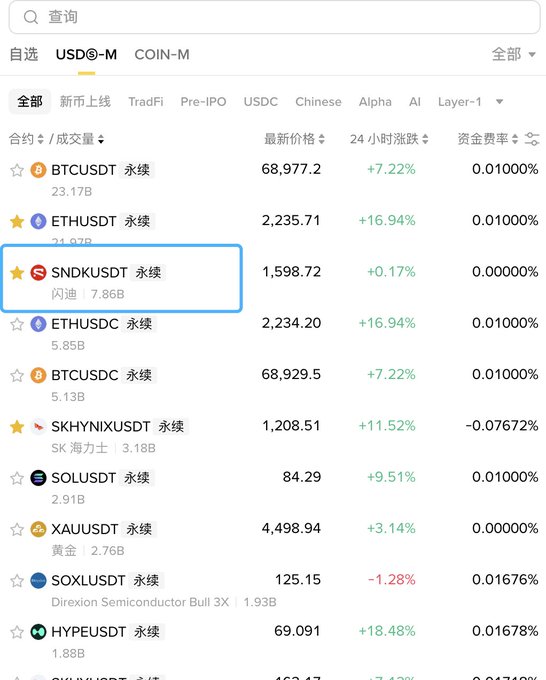The height and width of the screenshot is (680, 546).
Task: Click the XAUUSDT gold icon
Action: [x=38, y=529]
